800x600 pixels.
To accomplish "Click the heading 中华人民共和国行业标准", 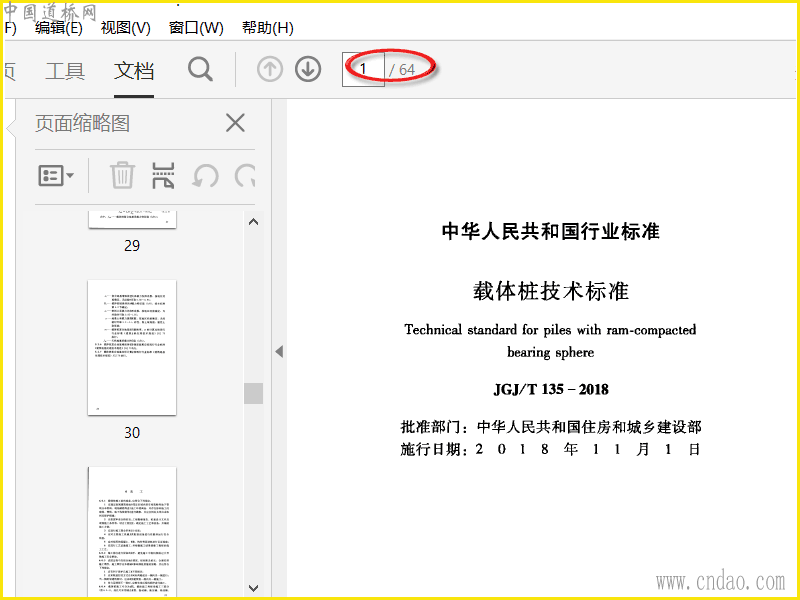I will click(x=551, y=231).
